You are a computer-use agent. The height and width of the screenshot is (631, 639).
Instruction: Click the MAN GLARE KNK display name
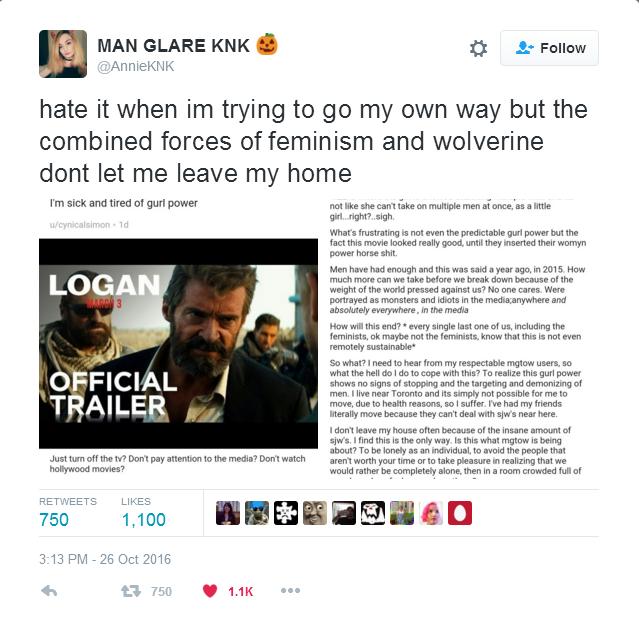click(x=174, y=46)
